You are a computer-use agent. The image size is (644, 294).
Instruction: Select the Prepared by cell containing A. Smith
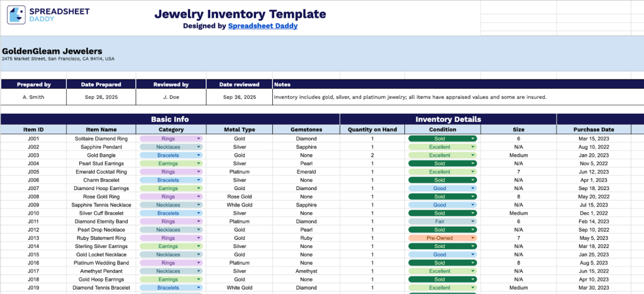click(33, 98)
